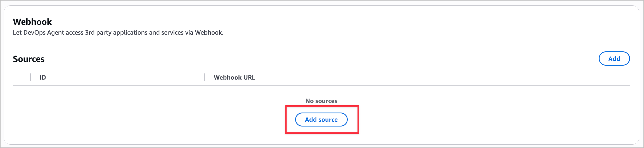Click the divider left of ID column

(x=30, y=77)
